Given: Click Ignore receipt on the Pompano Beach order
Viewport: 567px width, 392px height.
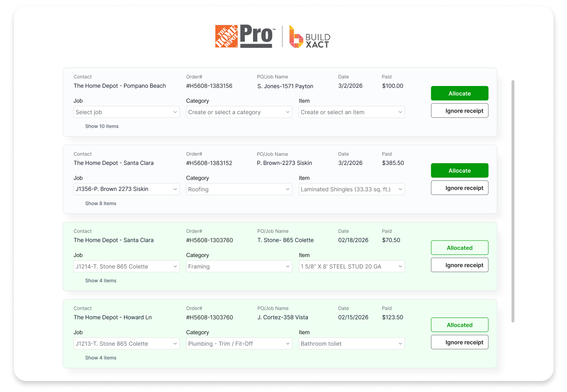Looking at the screenshot, I should pos(459,110).
